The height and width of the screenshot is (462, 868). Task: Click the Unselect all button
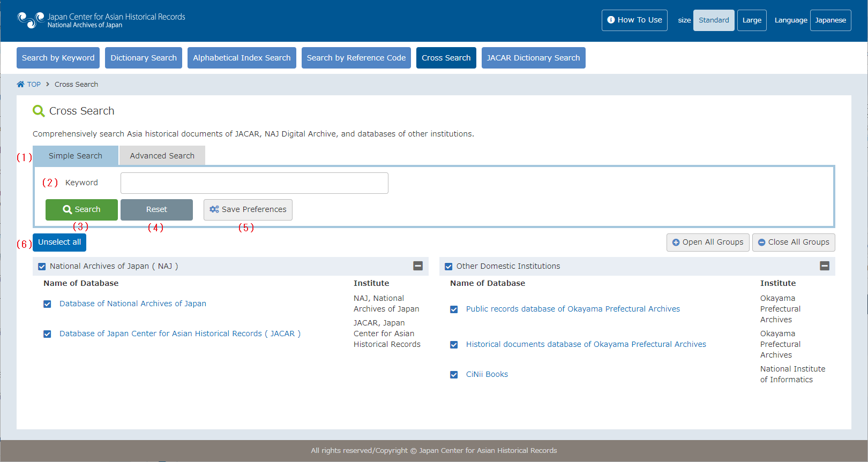point(59,243)
